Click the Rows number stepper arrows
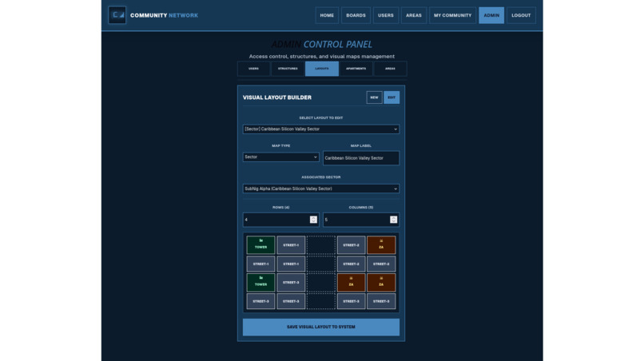Viewport: 644px width, 361px height. tap(313, 220)
